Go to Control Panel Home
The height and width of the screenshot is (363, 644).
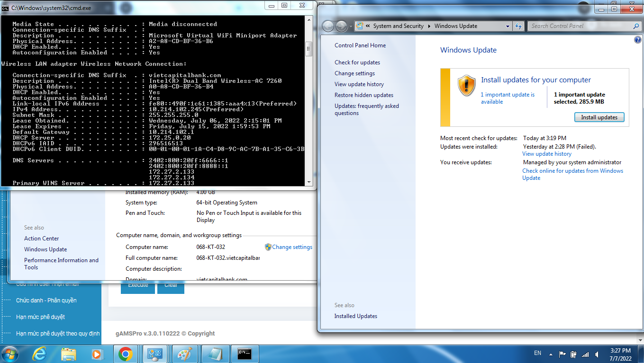[360, 45]
